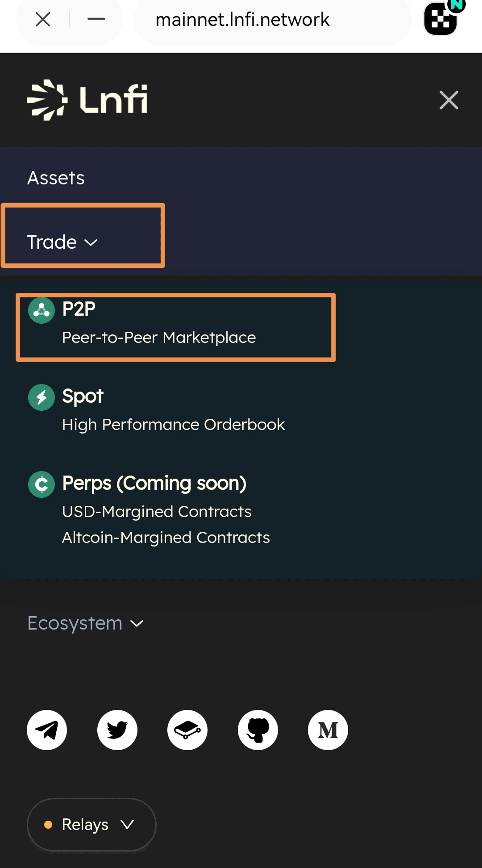Open the Medium icon link

(328, 730)
